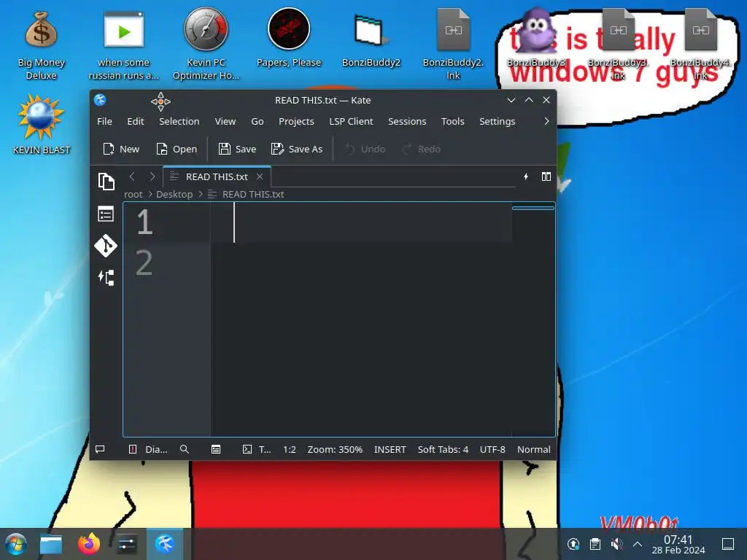The width and height of the screenshot is (747, 560).
Task: Open the Git panel sidebar icon
Action: 106,246
